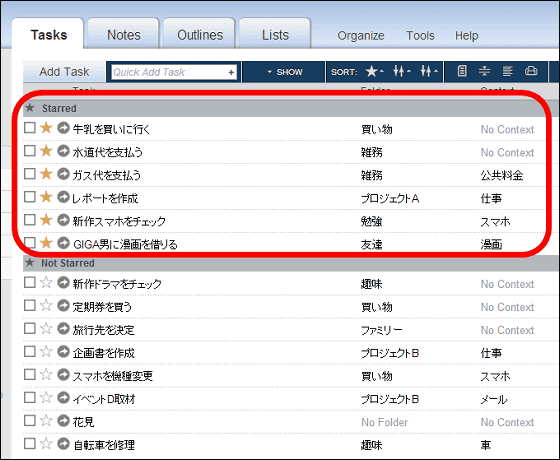Set folder for 花見 No Folder
560x460 pixels.
click(x=384, y=422)
